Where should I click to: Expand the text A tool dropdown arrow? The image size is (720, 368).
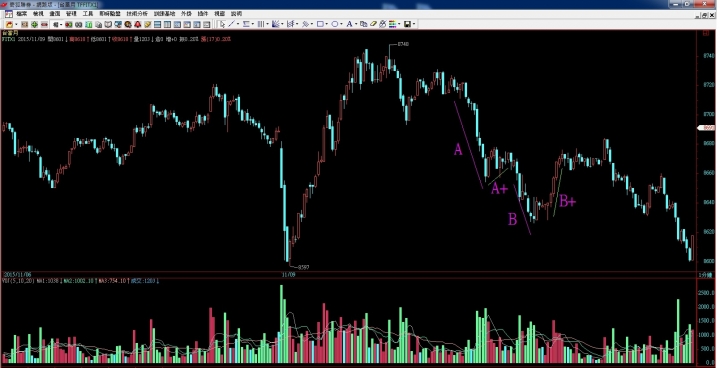[356, 24]
